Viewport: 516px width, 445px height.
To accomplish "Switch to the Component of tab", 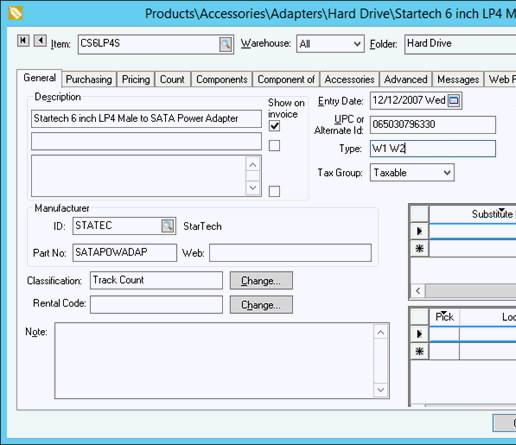I will (286, 80).
